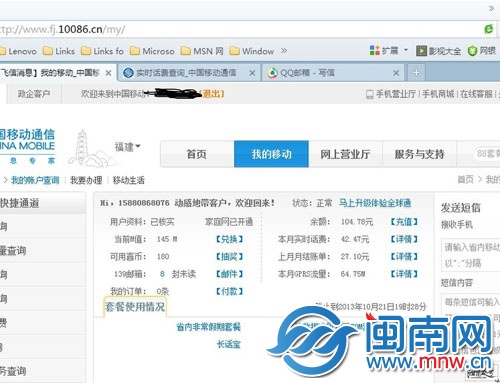Open 我的账户查询 submenu

(35, 180)
